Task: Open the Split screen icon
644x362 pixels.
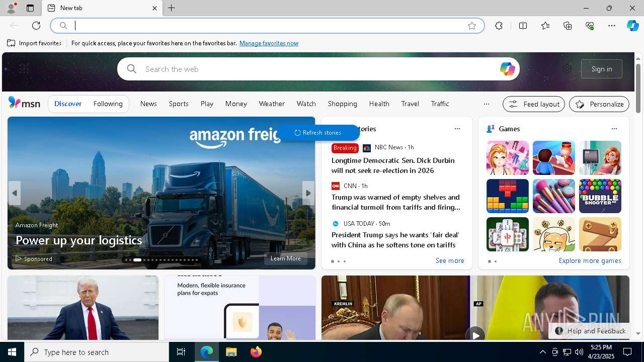Action: point(523,26)
